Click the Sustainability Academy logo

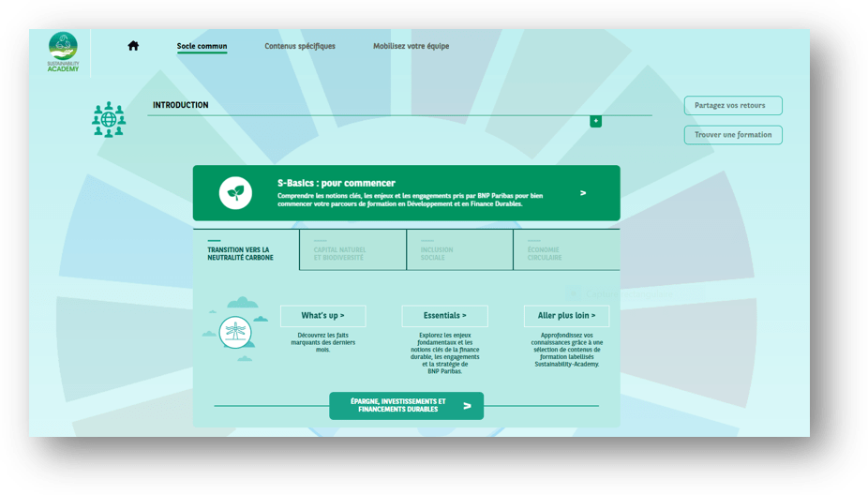point(64,52)
